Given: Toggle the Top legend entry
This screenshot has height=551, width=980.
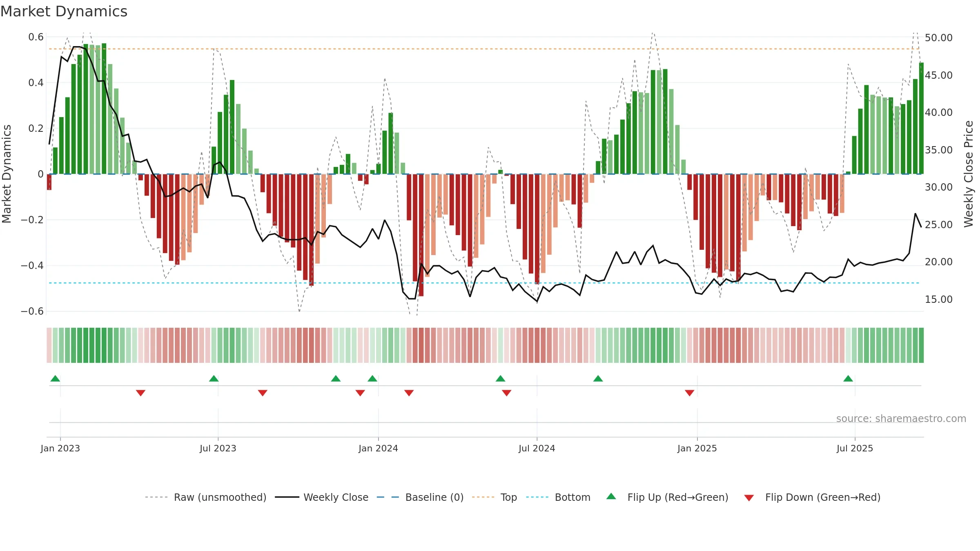Looking at the screenshot, I should [494, 497].
